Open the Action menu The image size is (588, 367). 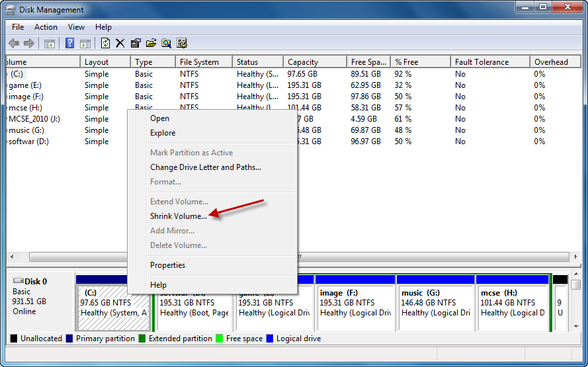[46, 27]
